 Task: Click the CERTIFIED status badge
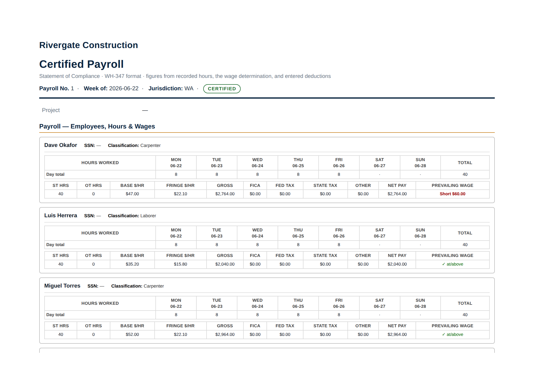(x=222, y=89)
